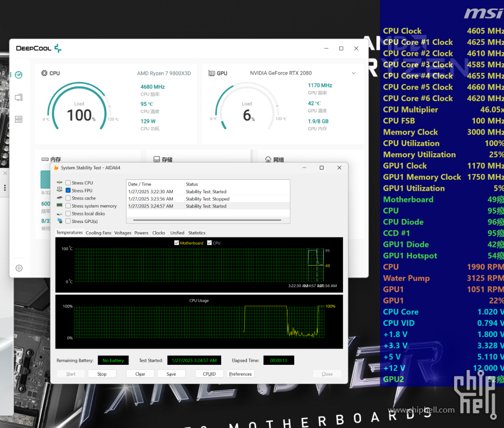Minimize the DeepCool window
This screenshot has height=428, width=504.
[326, 48]
